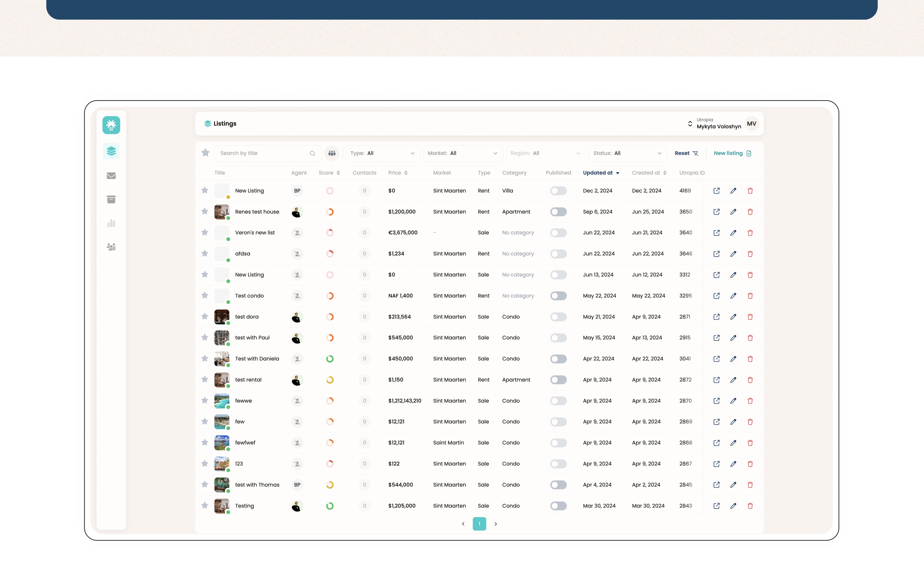Open the bar chart analytics sidebar icon
This screenshot has width=924, height=578.
point(111,223)
